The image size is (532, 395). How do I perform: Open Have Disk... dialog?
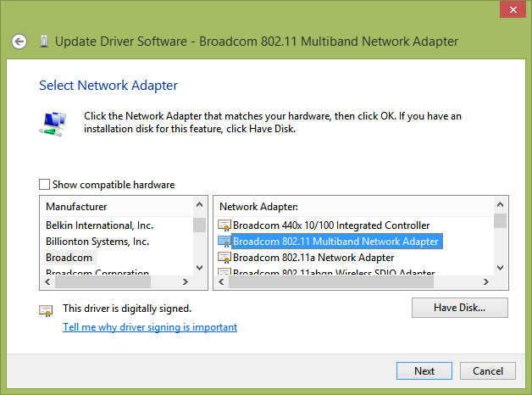[460, 308]
